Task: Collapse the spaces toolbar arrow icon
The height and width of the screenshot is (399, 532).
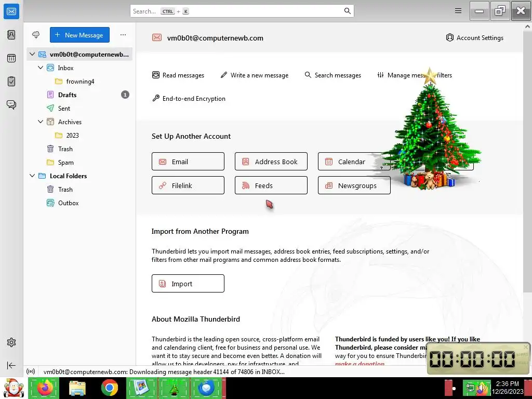Action: point(11,365)
